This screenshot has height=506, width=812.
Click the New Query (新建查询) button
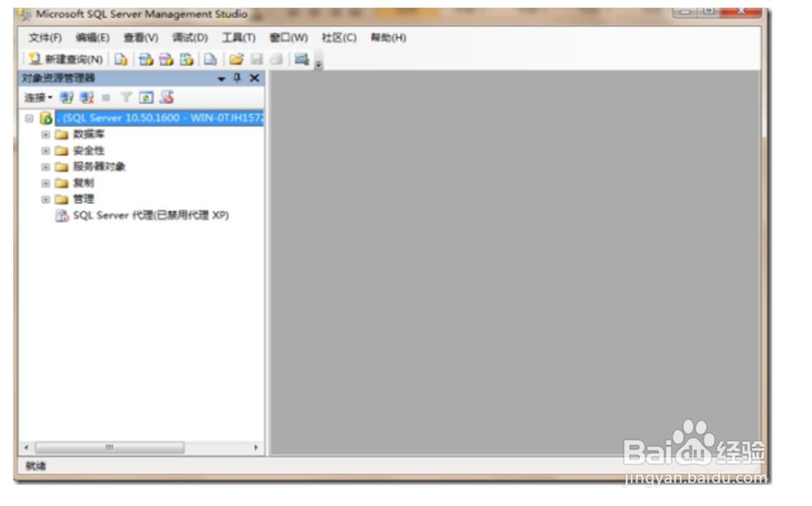point(65,59)
